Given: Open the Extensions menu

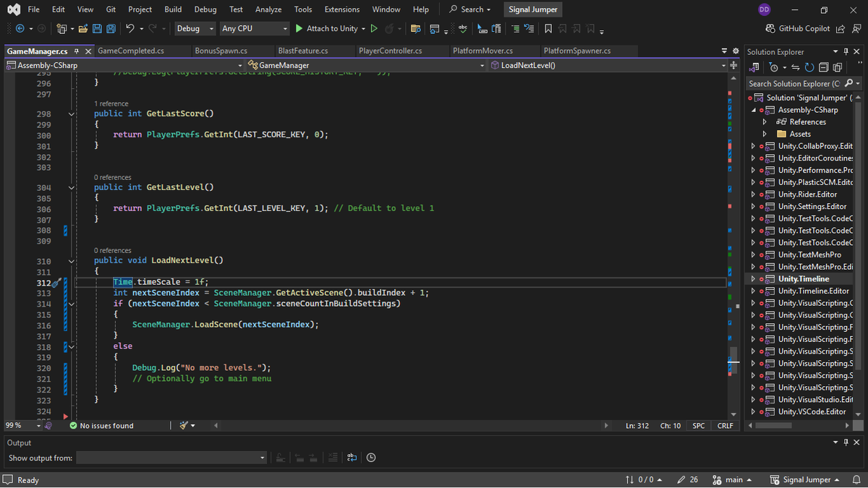Looking at the screenshot, I should 342,9.
